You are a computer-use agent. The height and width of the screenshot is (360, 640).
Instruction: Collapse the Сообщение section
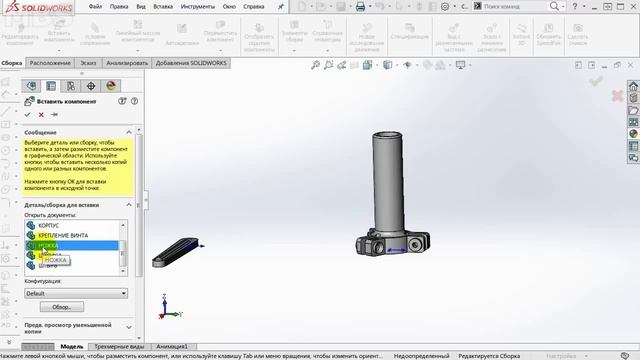coord(129,132)
